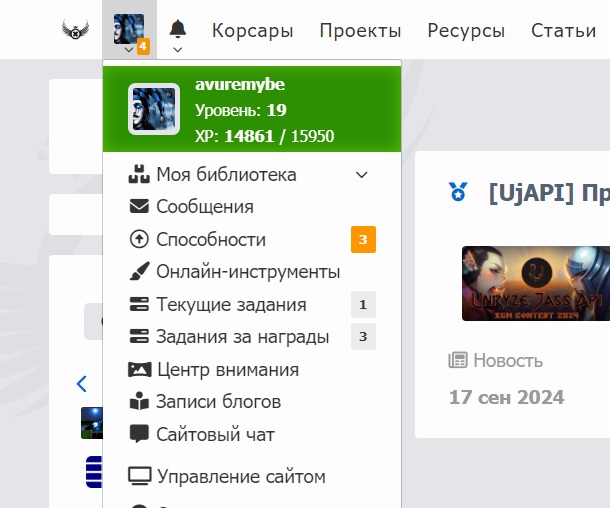Image resolution: width=610 pixels, height=508 pixels.
Task: Open Онлайн-инструменты
Action: [248, 272]
